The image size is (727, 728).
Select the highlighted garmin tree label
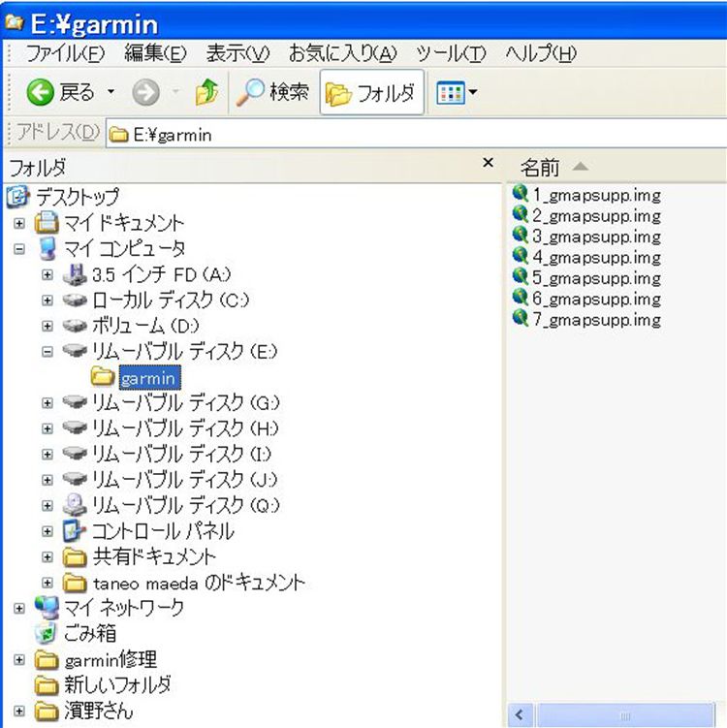[x=149, y=377]
